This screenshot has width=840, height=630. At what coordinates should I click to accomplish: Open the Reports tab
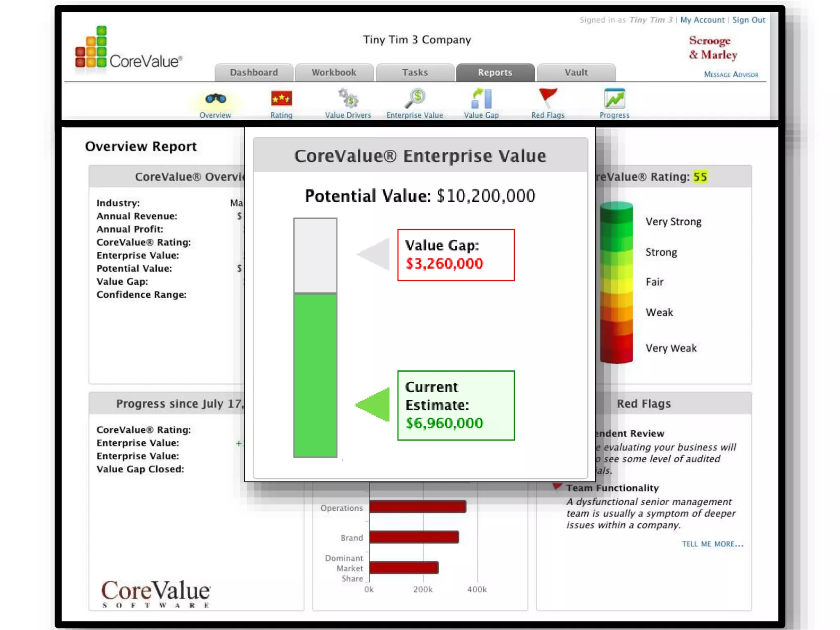click(495, 73)
